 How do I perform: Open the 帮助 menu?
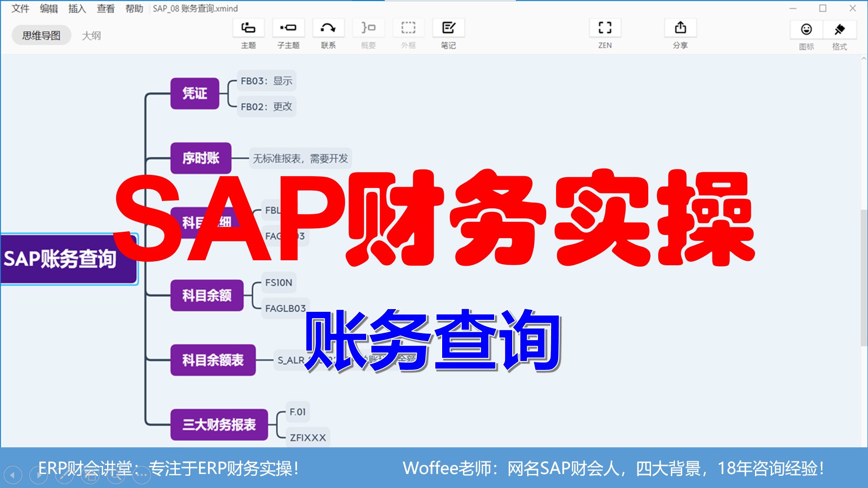(x=134, y=9)
